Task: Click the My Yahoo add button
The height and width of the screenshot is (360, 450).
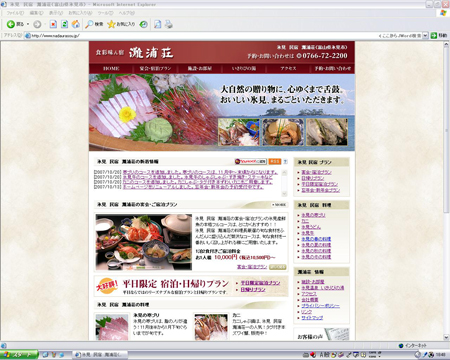Action: tap(250, 161)
